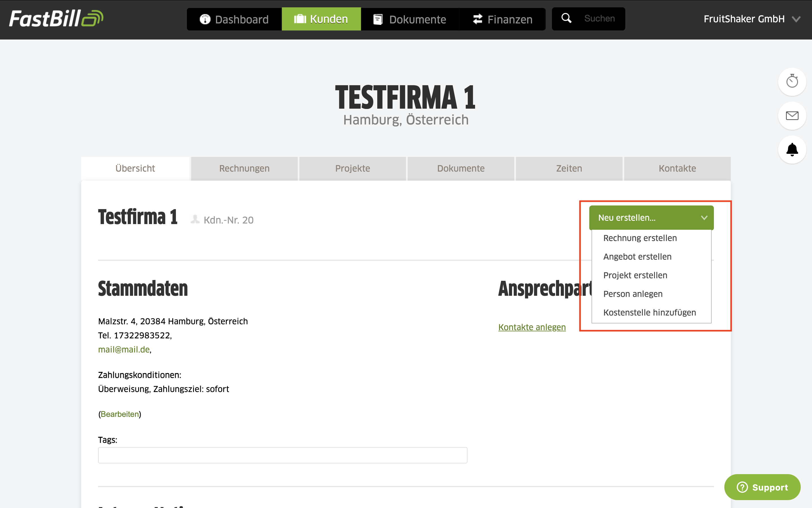
Task: Open the Dokumente main navigation item
Action: click(410, 19)
